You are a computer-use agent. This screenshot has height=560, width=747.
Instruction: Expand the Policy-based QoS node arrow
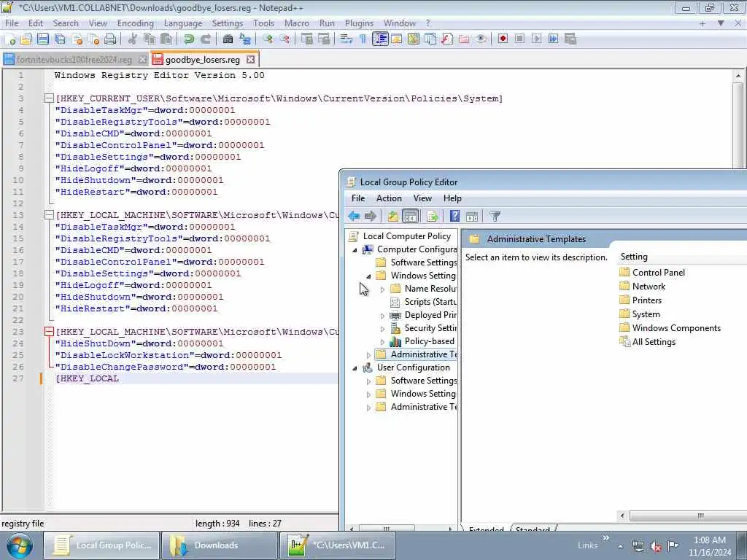coord(382,342)
